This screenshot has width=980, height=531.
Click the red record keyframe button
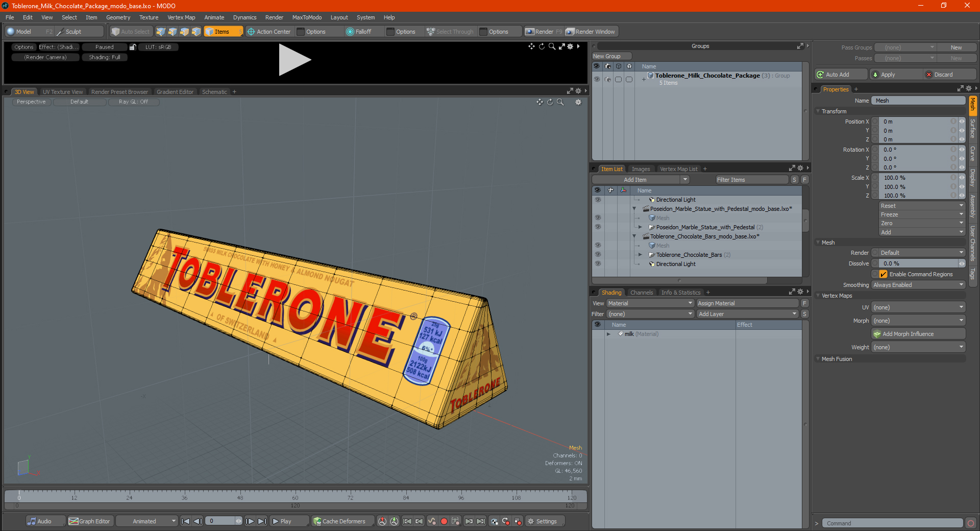point(444,521)
